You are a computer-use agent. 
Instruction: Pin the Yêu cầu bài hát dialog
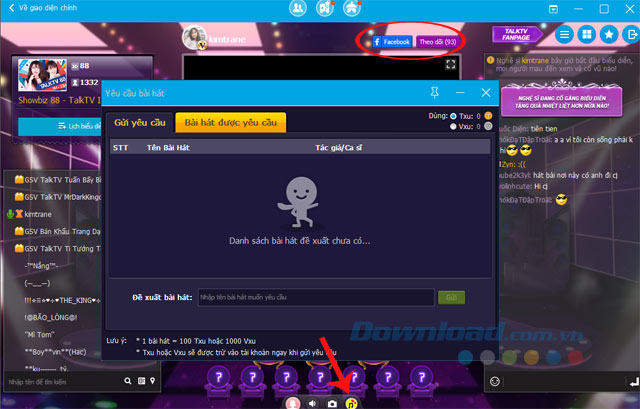coord(435,93)
